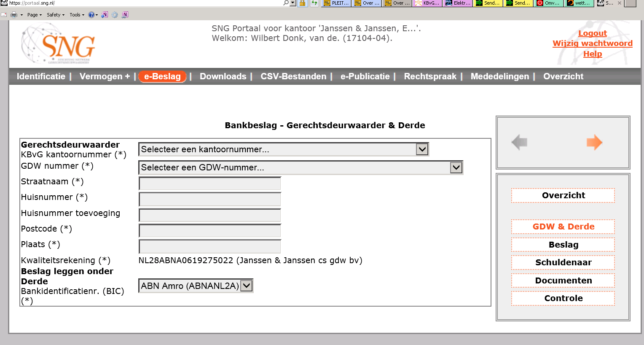Open the e-Publicatie menu item

[365, 76]
